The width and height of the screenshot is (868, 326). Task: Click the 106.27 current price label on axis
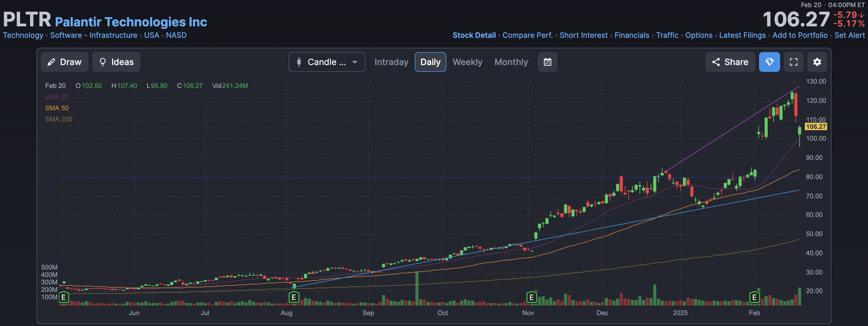815,126
